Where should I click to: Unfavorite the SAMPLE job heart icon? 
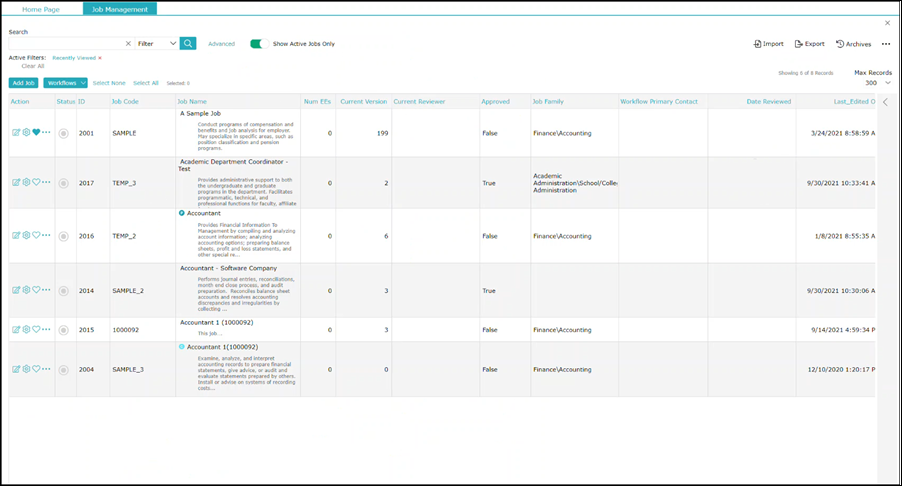pyautogui.click(x=36, y=132)
